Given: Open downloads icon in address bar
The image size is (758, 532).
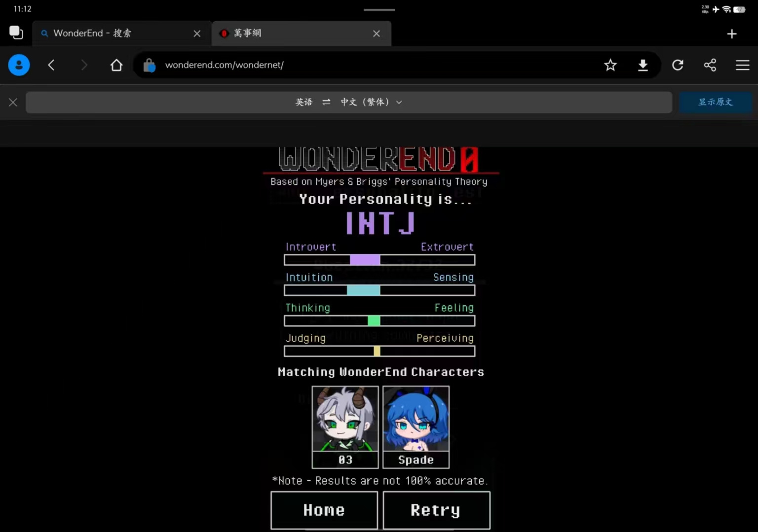Looking at the screenshot, I should point(643,65).
